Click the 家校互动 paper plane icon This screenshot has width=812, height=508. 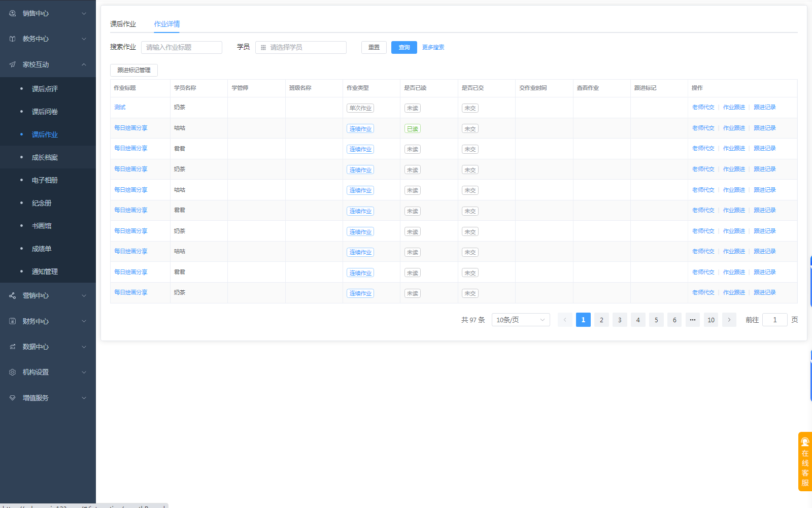point(12,64)
